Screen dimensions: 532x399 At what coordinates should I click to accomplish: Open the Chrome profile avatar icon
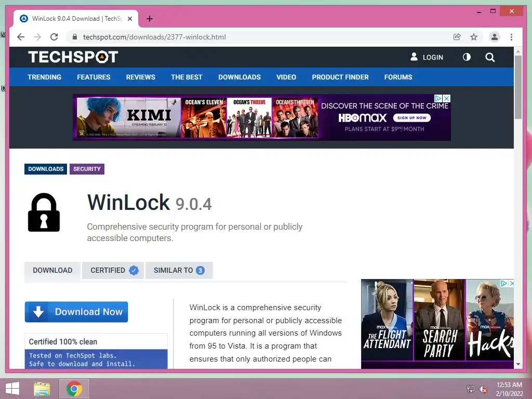495,37
